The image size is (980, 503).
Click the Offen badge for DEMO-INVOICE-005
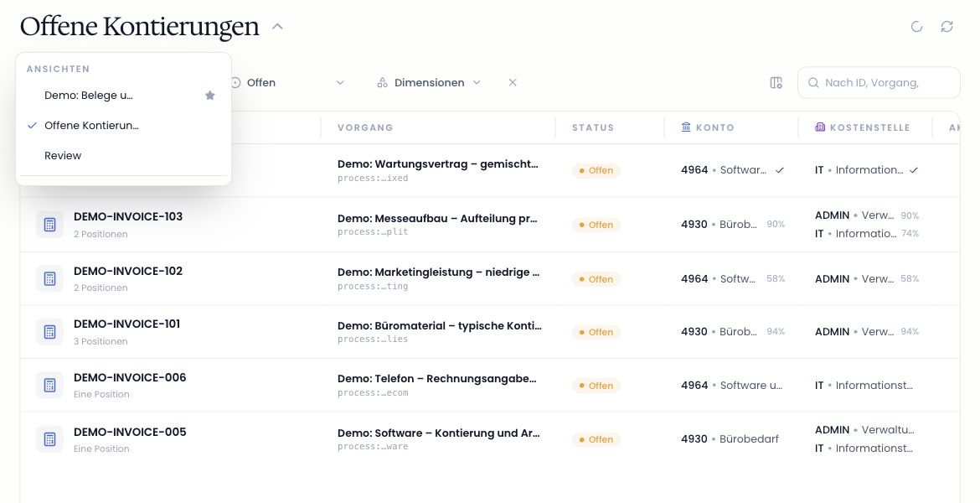click(596, 440)
